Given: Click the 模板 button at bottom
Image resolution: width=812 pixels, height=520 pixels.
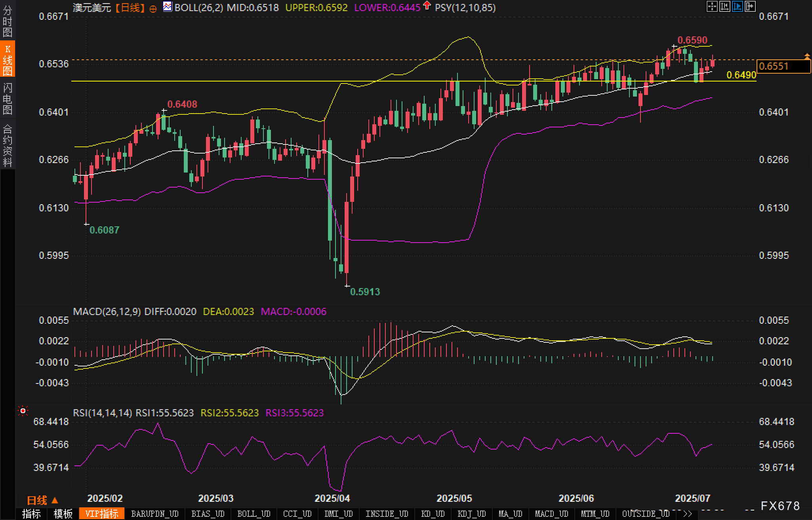Looking at the screenshot, I should coord(63,514).
